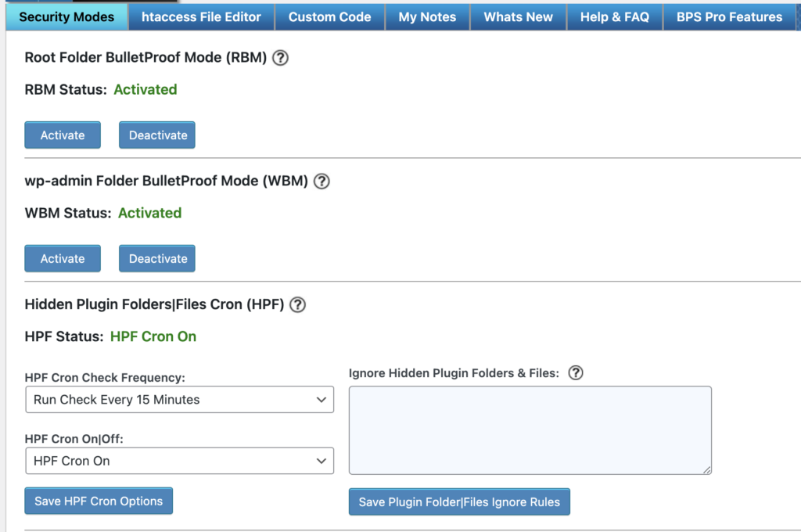Save the HPF Cron Options
Image resolution: width=801 pixels, height=532 pixels.
[99, 501]
